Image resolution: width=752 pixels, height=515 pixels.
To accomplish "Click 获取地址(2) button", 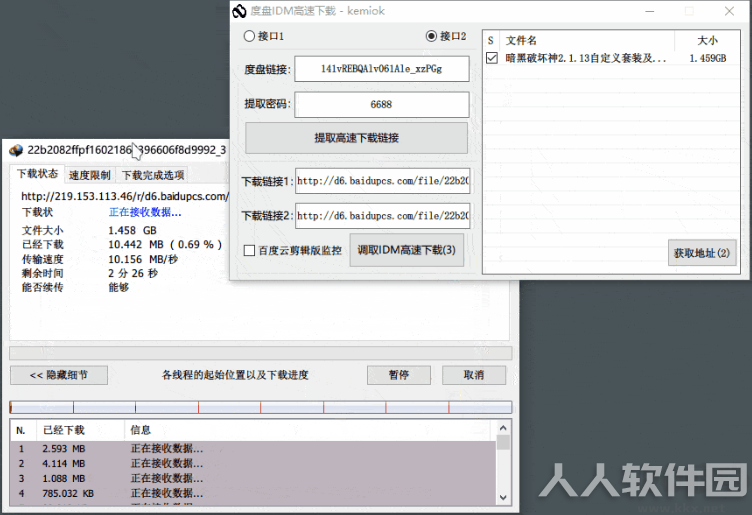I will (x=702, y=253).
